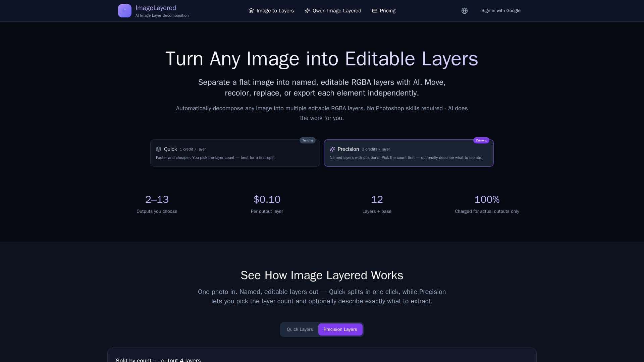Click the ImageLayered brand name link
The height and width of the screenshot is (362, 644).
[x=156, y=8]
